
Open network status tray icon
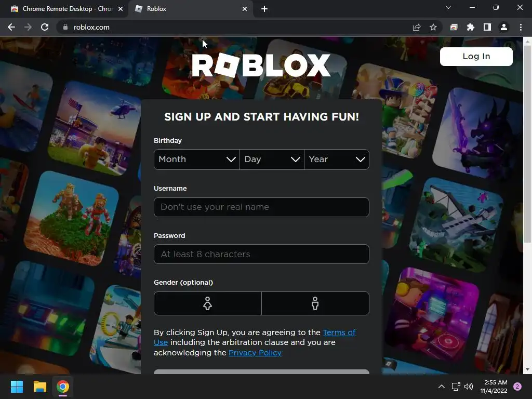coord(456,387)
